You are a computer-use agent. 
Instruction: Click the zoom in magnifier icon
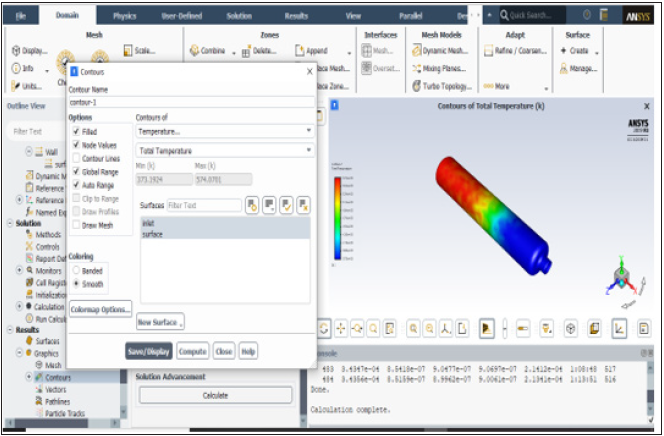(x=414, y=328)
